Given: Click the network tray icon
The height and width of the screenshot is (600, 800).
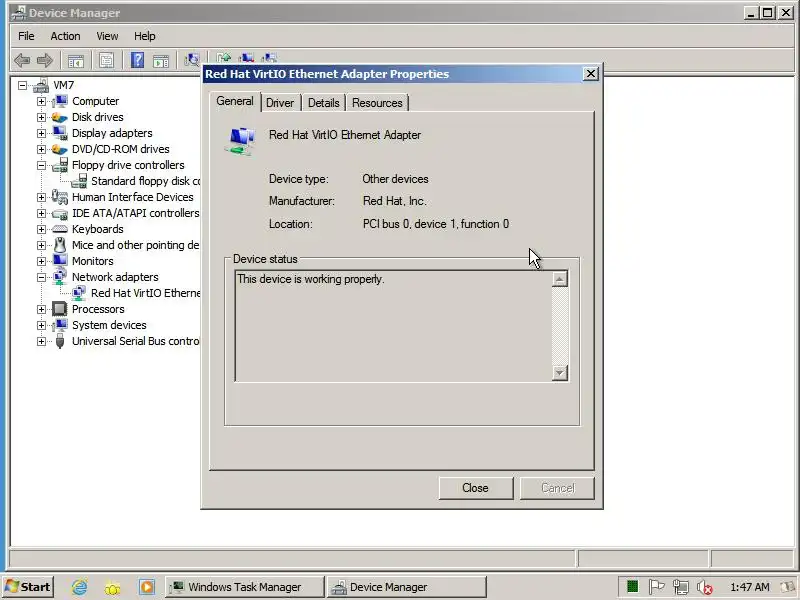Looking at the screenshot, I should (x=680, y=587).
